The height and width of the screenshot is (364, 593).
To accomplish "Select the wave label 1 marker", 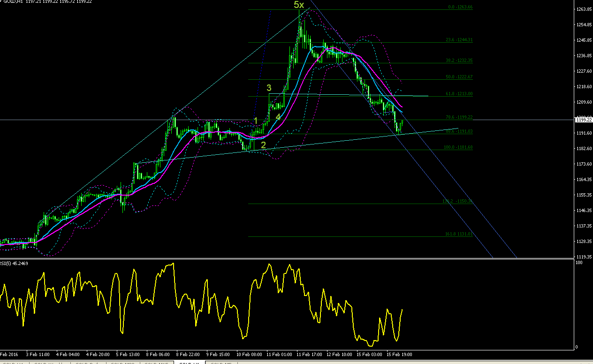I will tap(256, 121).
